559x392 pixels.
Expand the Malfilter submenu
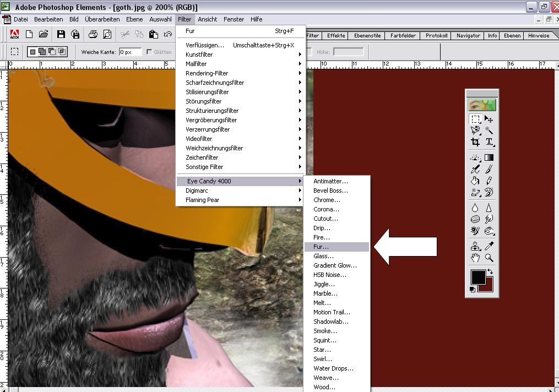point(241,64)
